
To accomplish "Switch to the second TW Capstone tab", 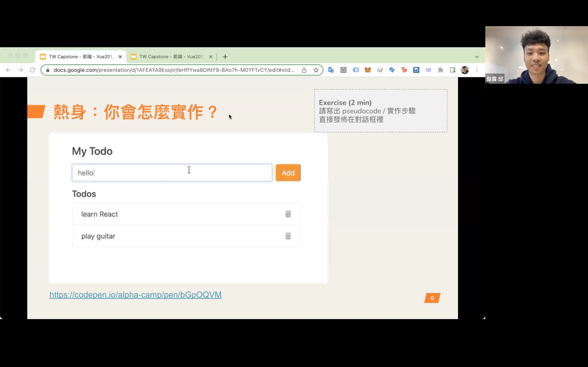I will pos(170,57).
